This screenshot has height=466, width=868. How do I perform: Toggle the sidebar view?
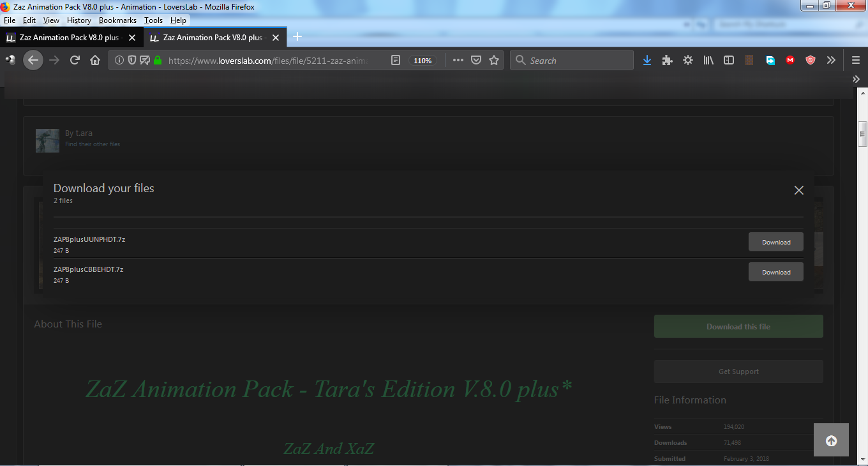tap(729, 60)
